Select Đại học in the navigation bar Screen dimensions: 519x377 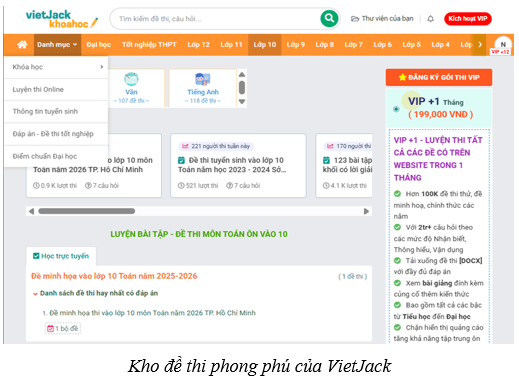tap(99, 44)
